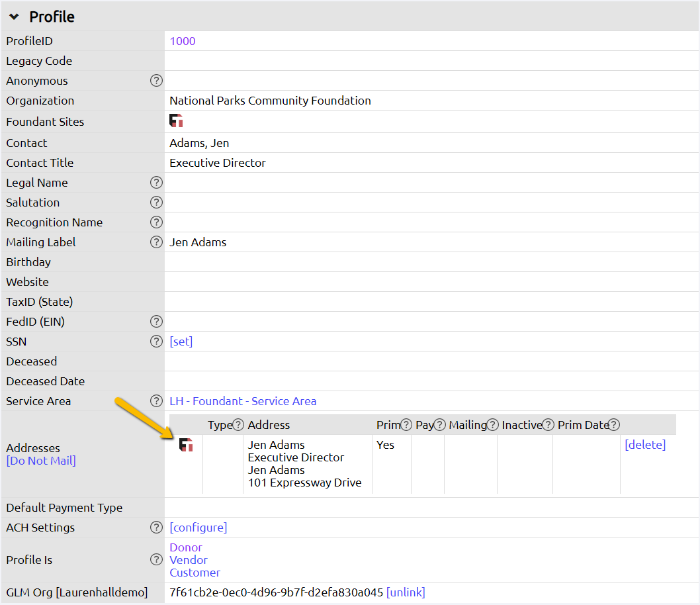Click the Foundant icon beside the address entry

coord(186,445)
